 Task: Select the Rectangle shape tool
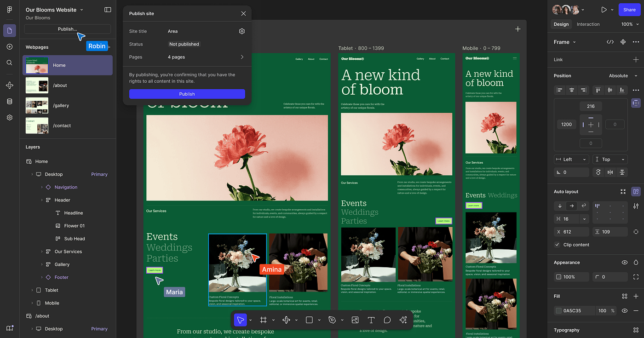310,320
